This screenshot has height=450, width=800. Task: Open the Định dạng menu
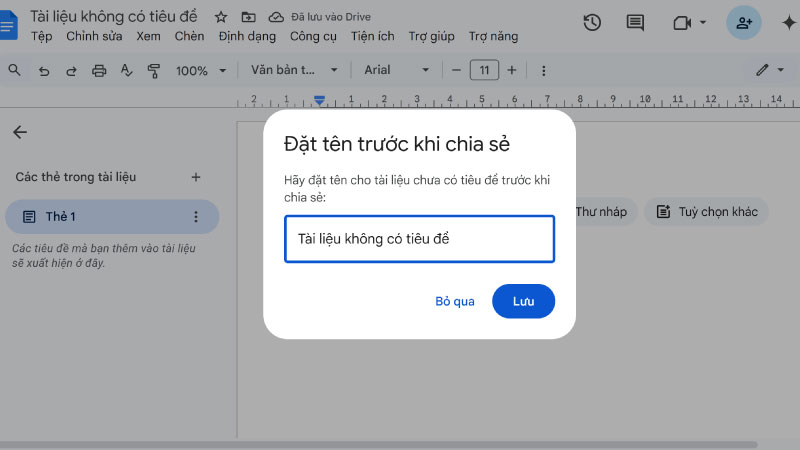(x=247, y=36)
